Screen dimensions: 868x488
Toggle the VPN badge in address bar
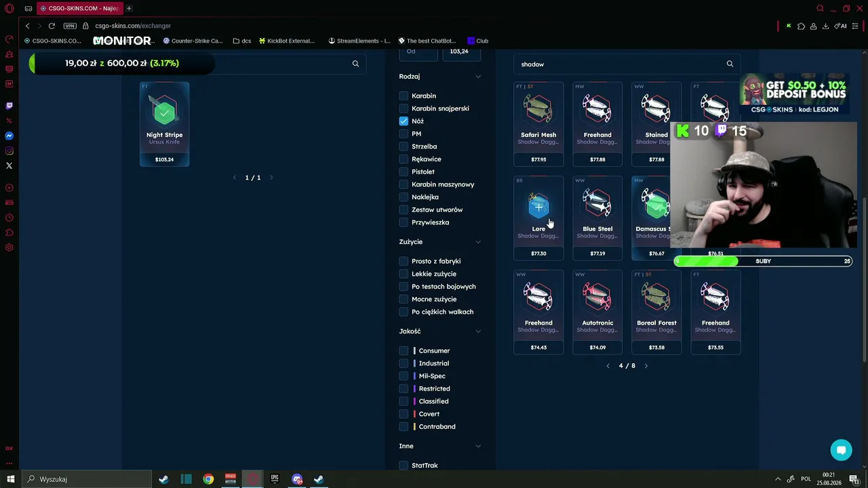pos(70,26)
